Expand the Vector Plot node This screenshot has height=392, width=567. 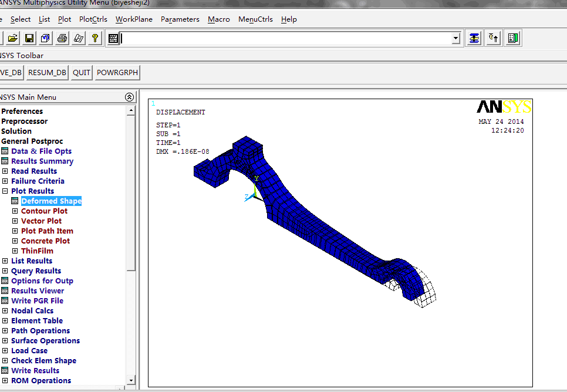(x=15, y=221)
